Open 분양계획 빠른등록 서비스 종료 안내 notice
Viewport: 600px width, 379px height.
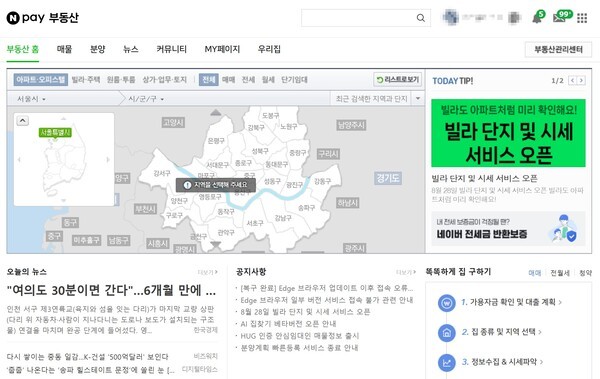coord(299,348)
